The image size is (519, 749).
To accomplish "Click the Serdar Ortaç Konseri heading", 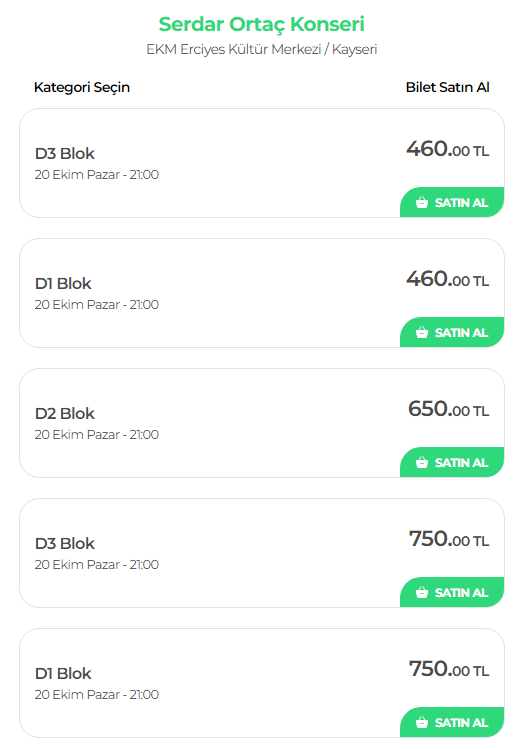I will click(x=262, y=24).
